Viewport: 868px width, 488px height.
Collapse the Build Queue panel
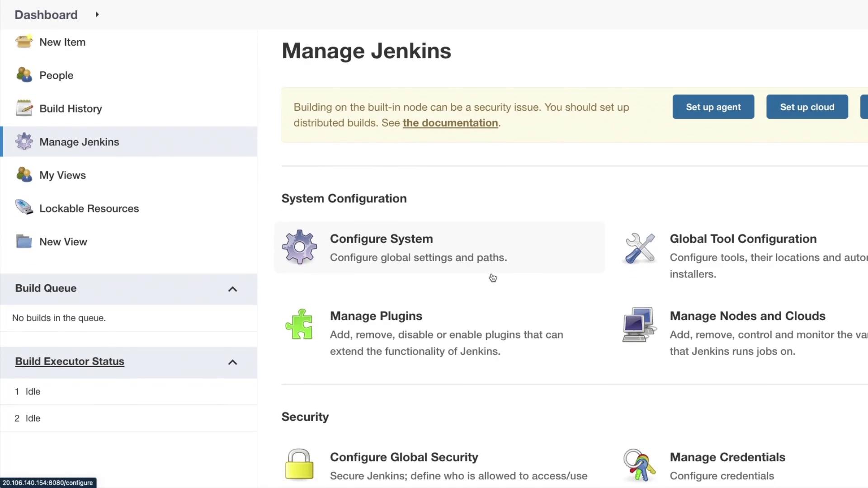pos(232,289)
